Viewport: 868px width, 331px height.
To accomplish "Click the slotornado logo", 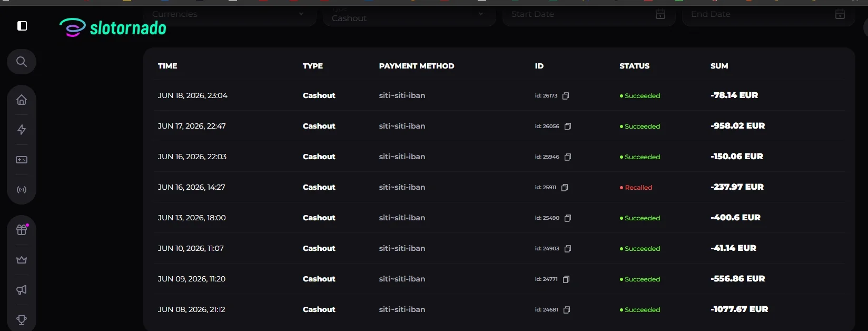I will (x=113, y=27).
